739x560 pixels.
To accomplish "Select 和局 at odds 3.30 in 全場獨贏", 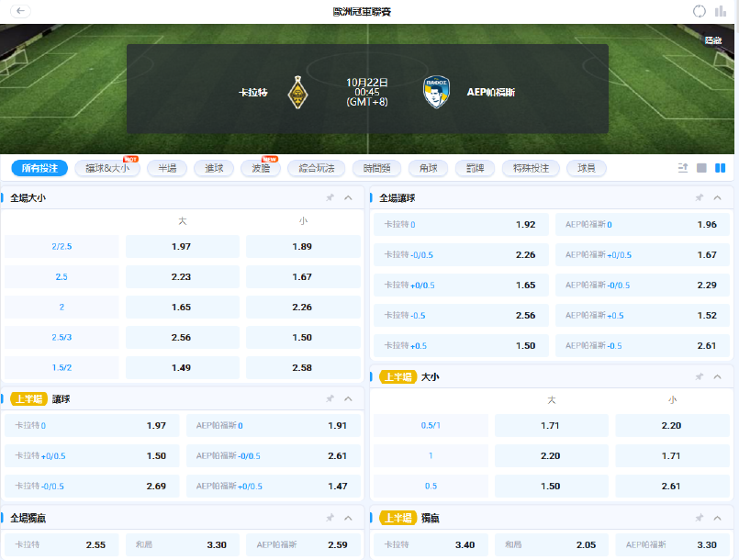I will (182, 544).
